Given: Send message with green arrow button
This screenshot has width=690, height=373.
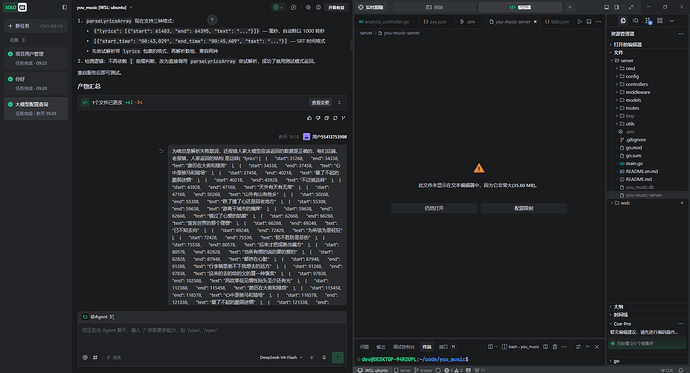Looking at the screenshot, I should point(338,357).
